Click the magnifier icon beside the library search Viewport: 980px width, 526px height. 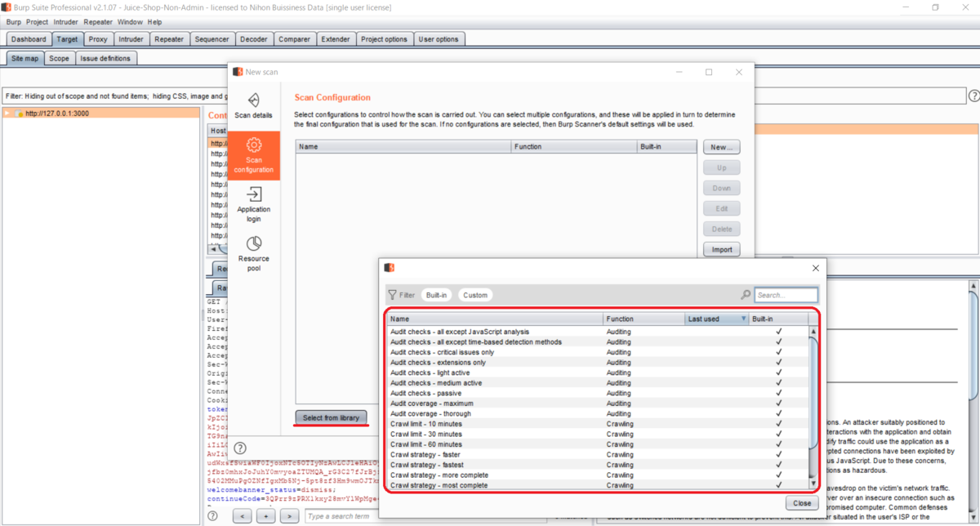[746, 295]
